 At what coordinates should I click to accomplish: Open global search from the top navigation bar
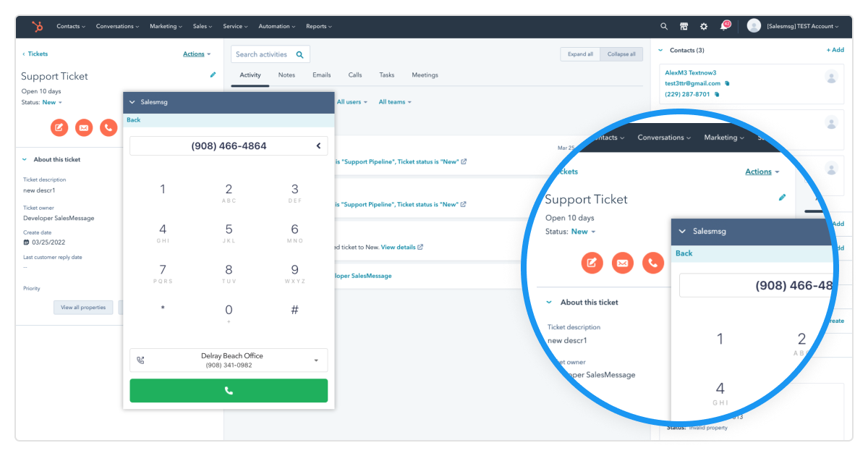point(664,27)
